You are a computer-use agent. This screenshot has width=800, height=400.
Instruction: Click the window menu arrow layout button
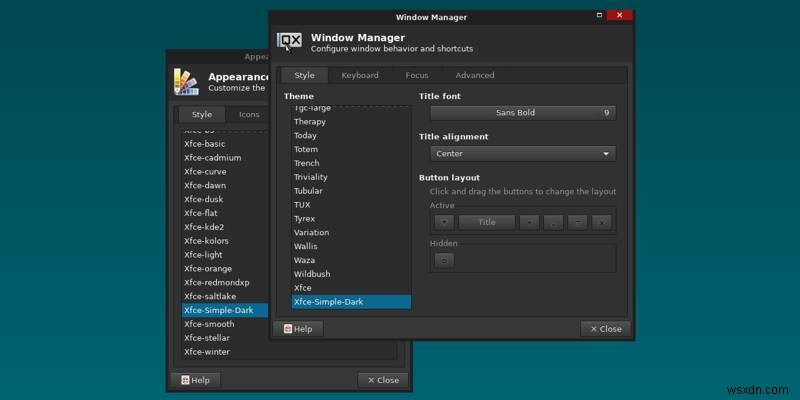click(x=444, y=222)
